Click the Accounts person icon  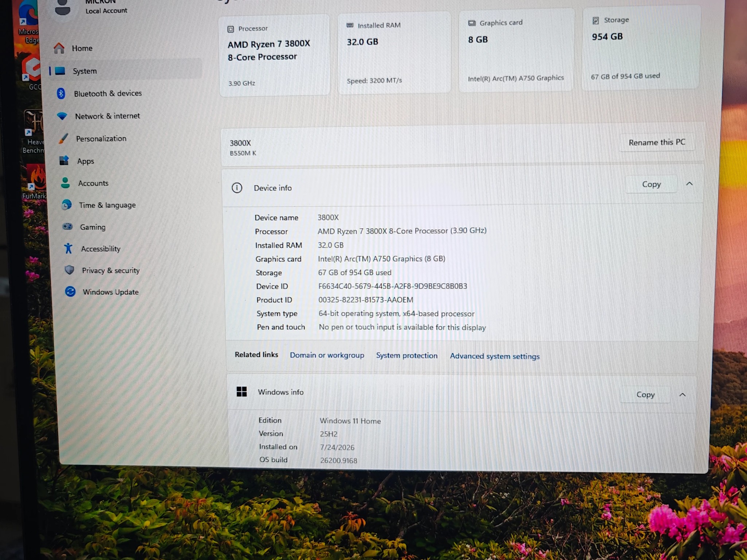pos(65,183)
